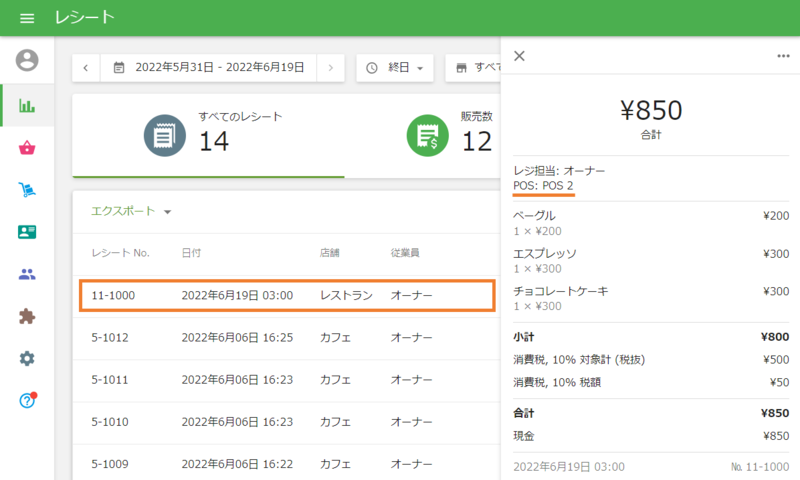Open the integrations puzzle piece icon
The width and height of the screenshot is (800, 480).
coord(27,316)
